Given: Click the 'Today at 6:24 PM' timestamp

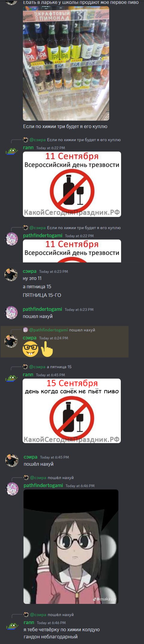Looking at the screenshot, I should click(54, 338).
